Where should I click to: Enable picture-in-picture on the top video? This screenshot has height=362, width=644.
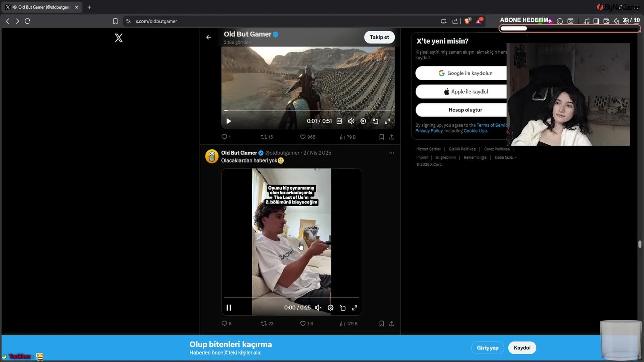[375, 121]
